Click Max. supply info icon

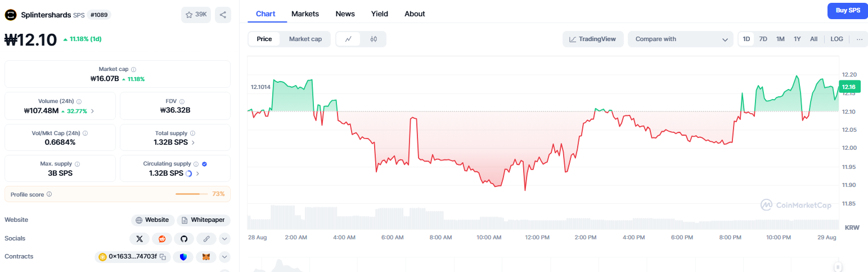(77, 164)
